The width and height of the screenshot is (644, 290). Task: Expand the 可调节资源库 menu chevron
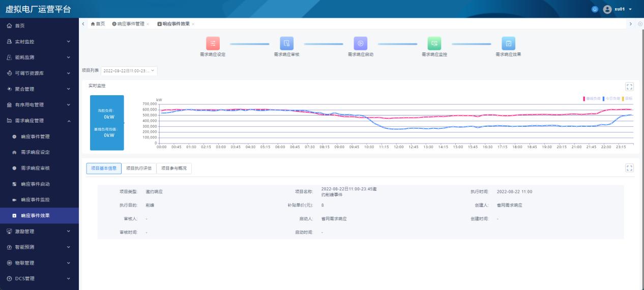coord(69,73)
